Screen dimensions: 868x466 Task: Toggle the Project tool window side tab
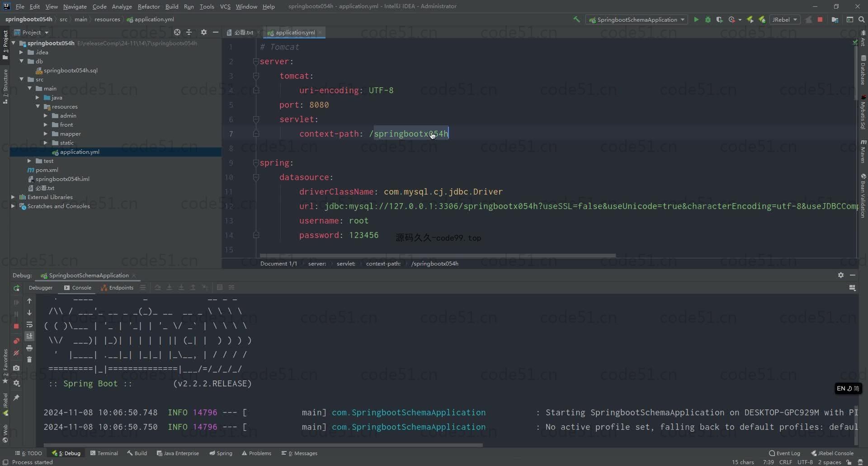tap(5, 44)
